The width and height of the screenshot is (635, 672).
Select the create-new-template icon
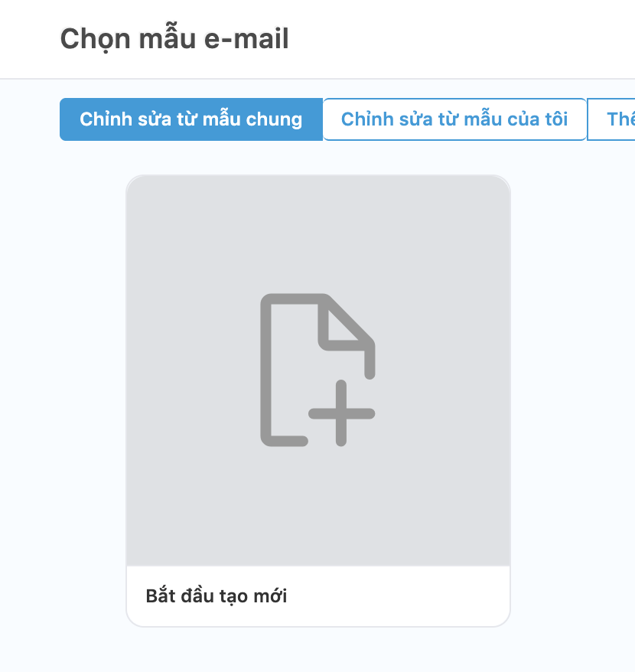318,370
